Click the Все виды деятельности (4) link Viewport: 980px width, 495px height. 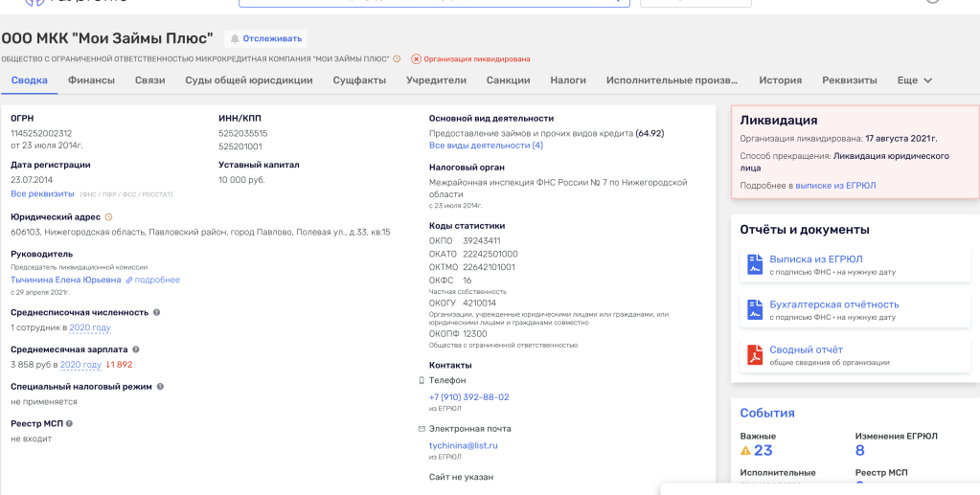[486, 146]
